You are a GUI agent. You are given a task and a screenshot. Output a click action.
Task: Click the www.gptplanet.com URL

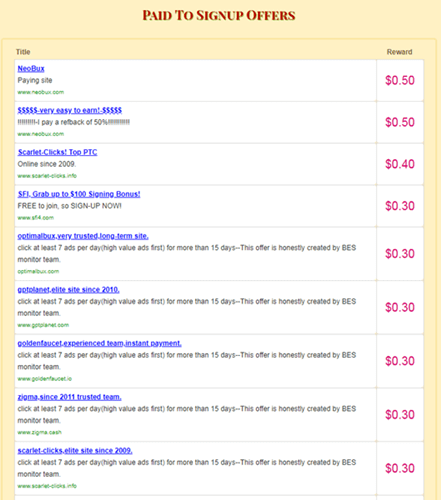click(x=43, y=325)
